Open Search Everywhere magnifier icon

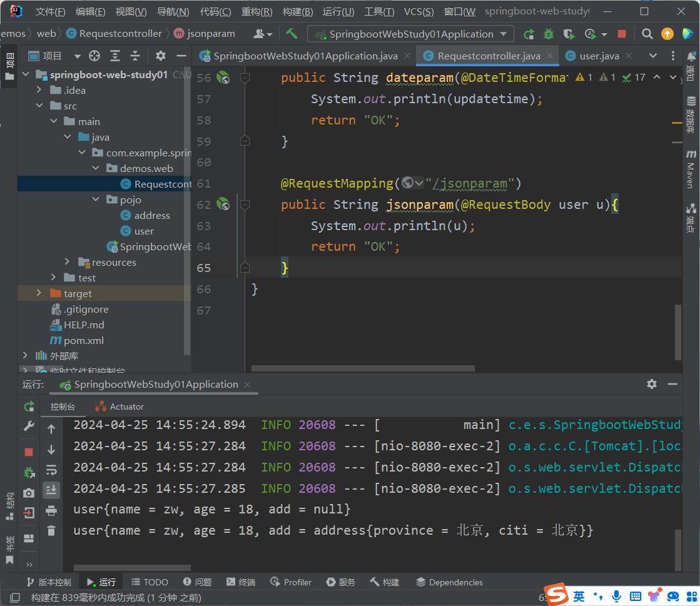click(647, 34)
